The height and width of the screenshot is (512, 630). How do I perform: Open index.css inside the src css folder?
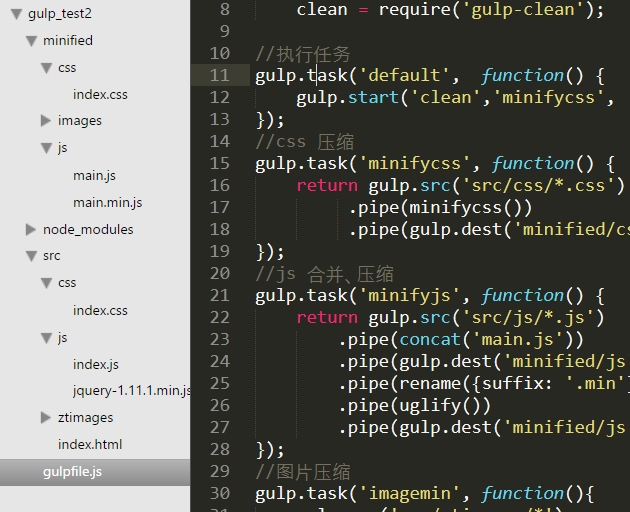pos(100,311)
